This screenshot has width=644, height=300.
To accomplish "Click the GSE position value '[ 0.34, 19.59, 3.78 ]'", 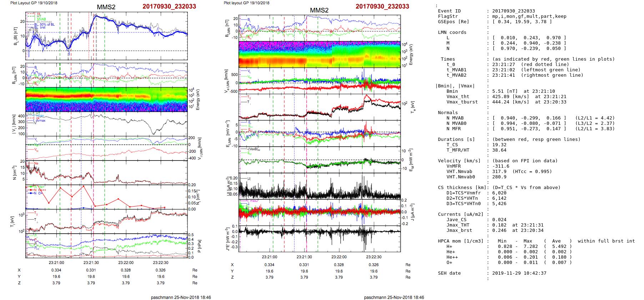I will pos(522,22).
